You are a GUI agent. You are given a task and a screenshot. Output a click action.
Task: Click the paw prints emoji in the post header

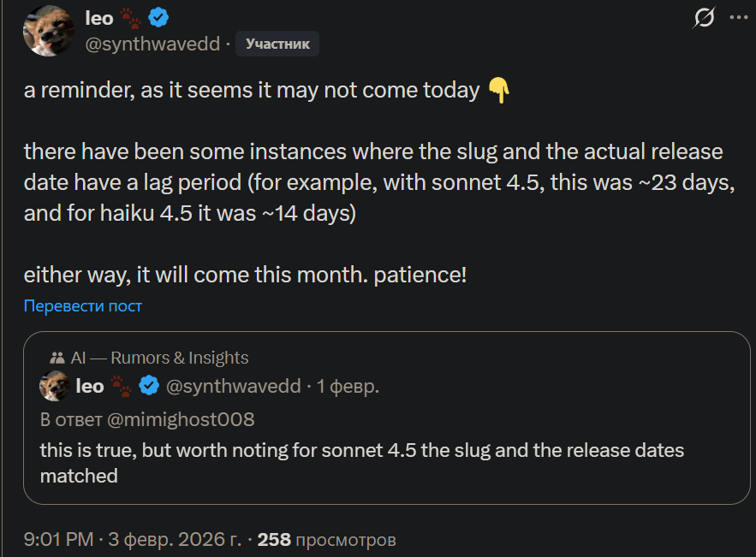pos(131,18)
